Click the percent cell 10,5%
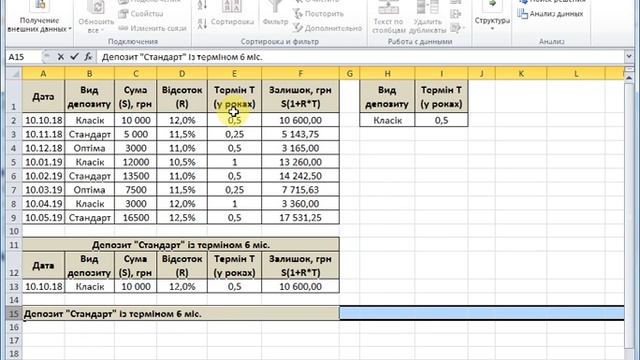This screenshot has height=360, width=640. [182, 162]
